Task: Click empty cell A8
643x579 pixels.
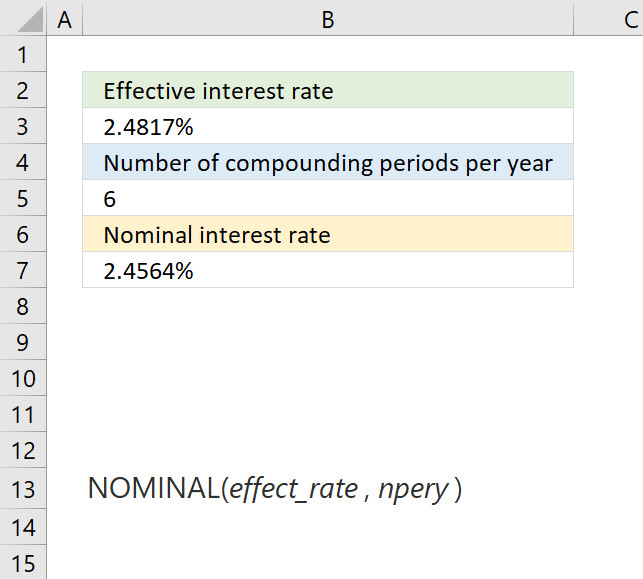Action: [x=65, y=306]
